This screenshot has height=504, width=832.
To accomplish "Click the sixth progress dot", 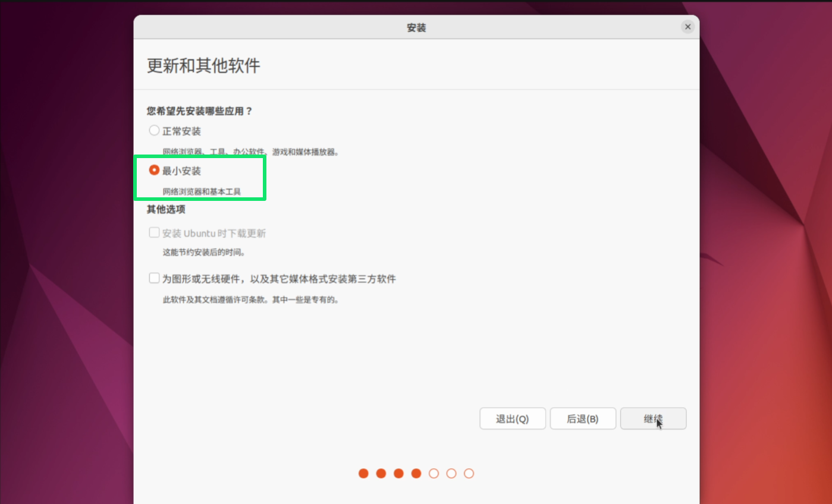I will click(451, 473).
